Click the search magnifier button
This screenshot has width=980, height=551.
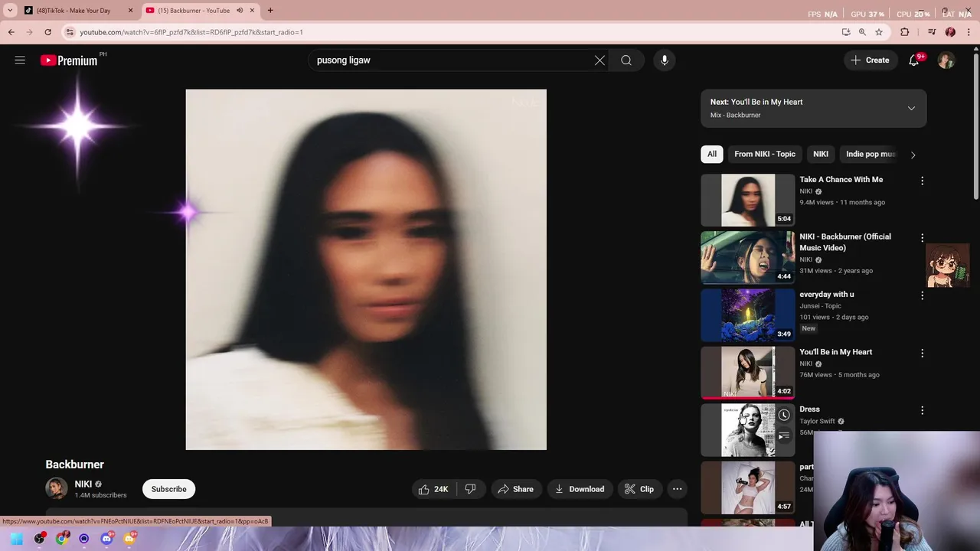(x=626, y=60)
